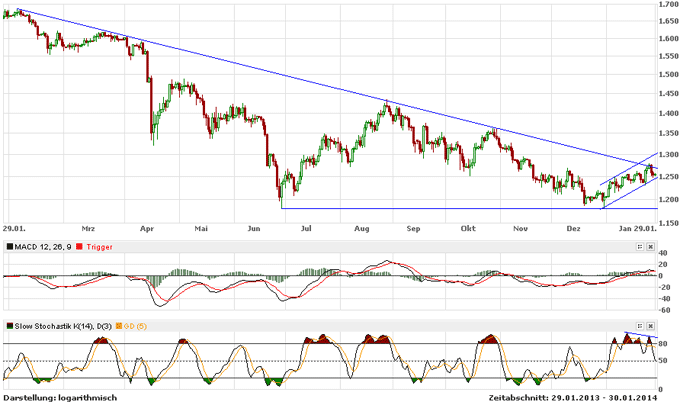Open settings icon of Slow Stochastik panel
680x402 pixels.
[641, 326]
